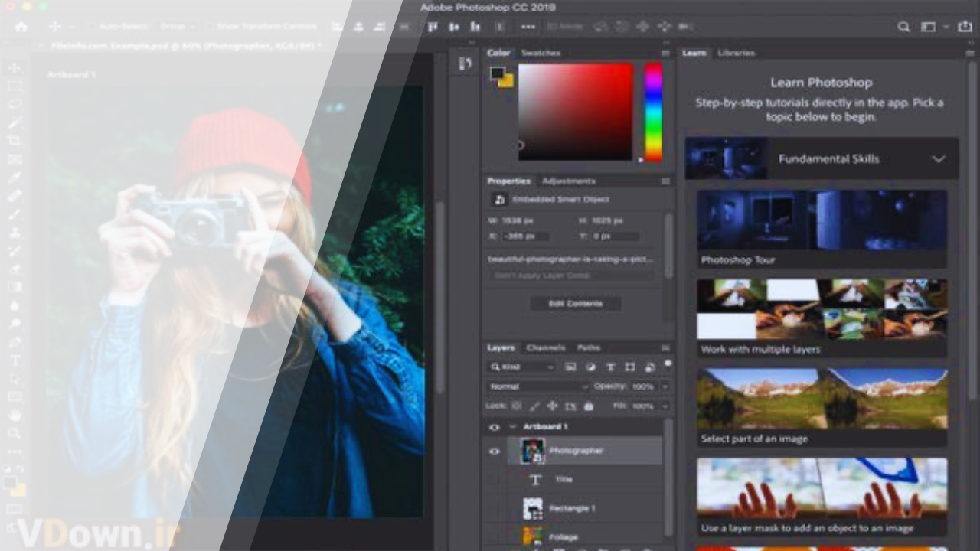Select the Horizontal Type tool in toolbox

15,360
